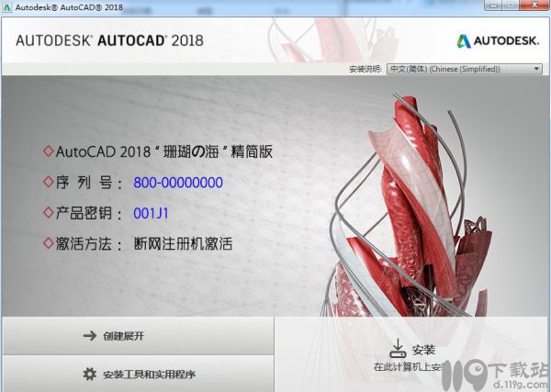Click the AutoCAD 2018 珊瑚の海 精简版 title line

(x=164, y=151)
